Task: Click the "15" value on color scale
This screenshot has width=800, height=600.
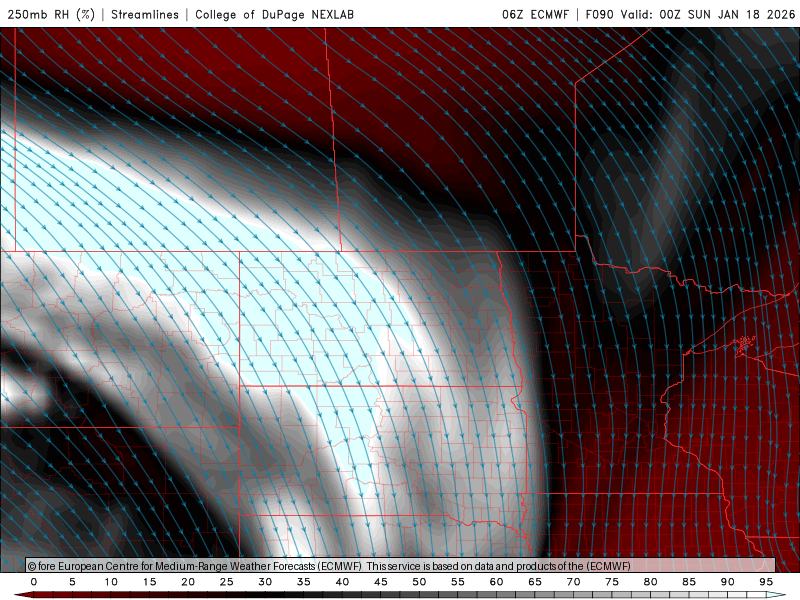Action: (x=149, y=582)
